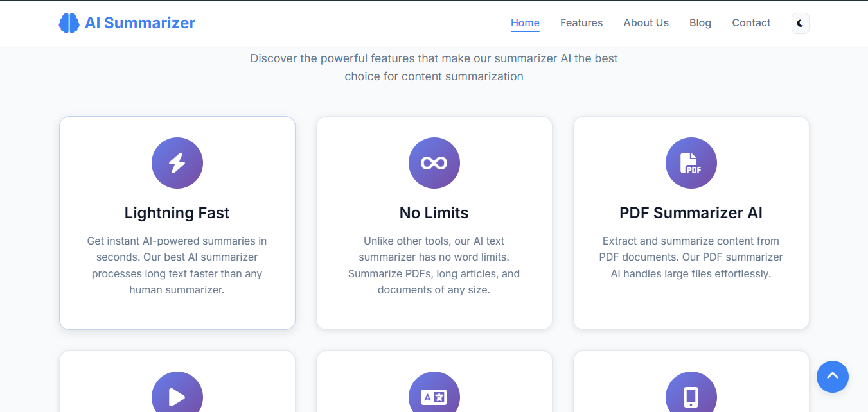Click the language translation icon
868x412 pixels.
pyautogui.click(x=434, y=397)
